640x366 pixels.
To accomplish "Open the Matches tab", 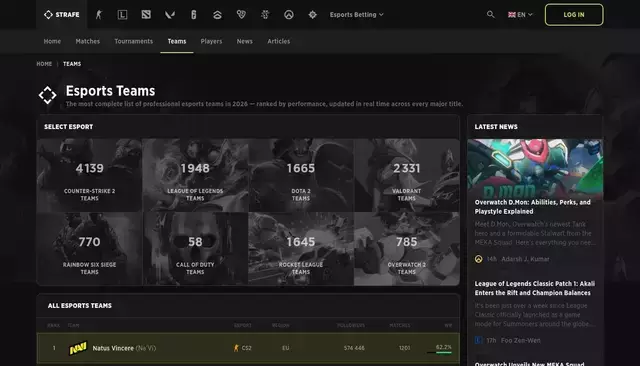I will pyautogui.click(x=88, y=41).
